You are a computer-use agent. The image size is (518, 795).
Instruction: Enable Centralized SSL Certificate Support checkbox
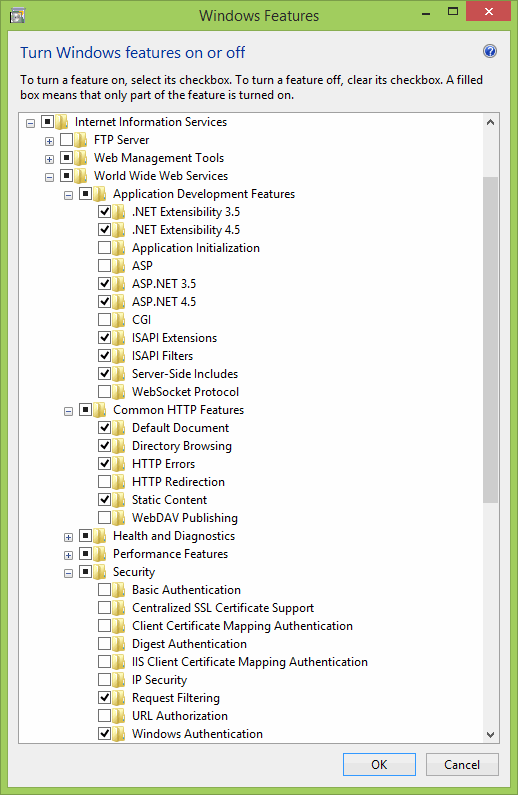[104, 607]
